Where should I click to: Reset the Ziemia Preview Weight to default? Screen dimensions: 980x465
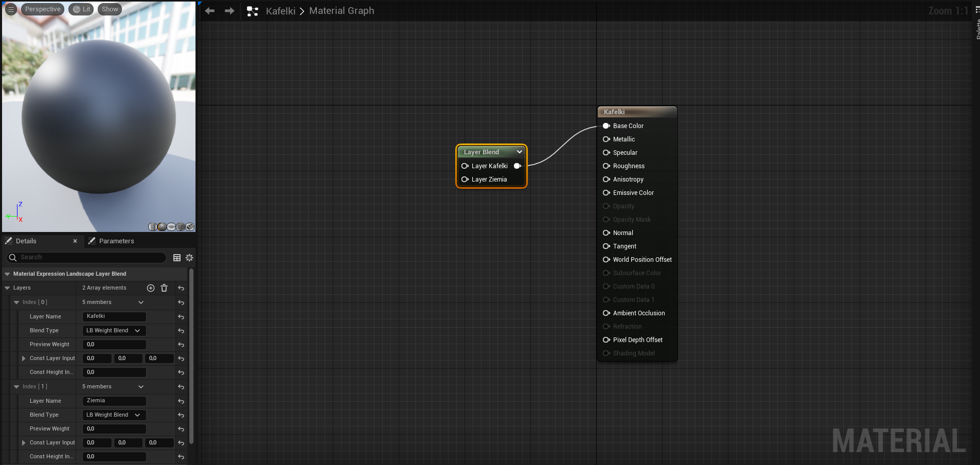pyautogui.click(x=181, y=429)
